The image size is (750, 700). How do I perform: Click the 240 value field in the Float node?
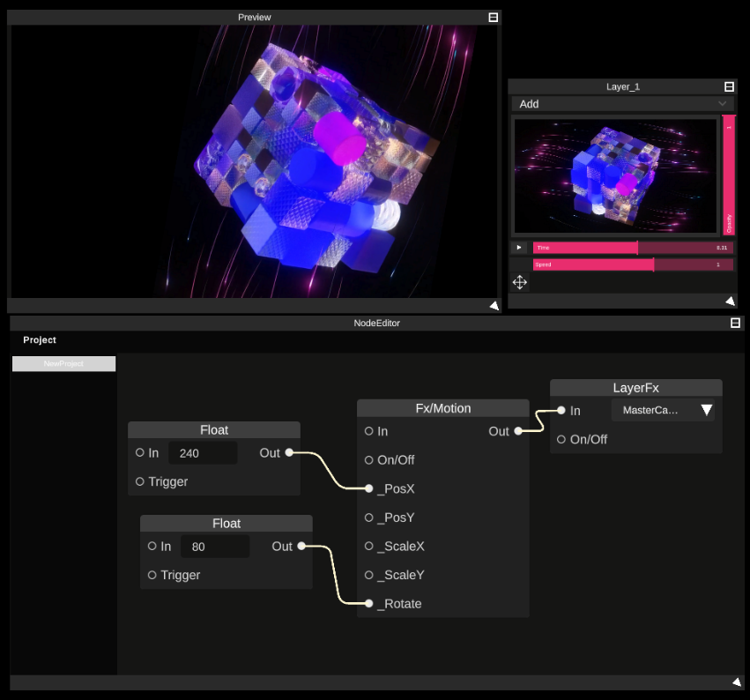pyautogui.click(x=203, y=452)
